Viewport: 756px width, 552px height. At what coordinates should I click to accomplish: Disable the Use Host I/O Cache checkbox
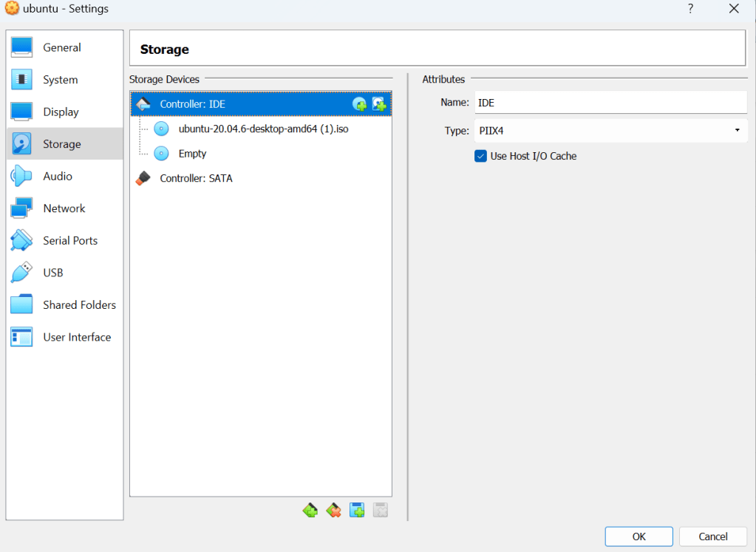click(x=481, y=156)
